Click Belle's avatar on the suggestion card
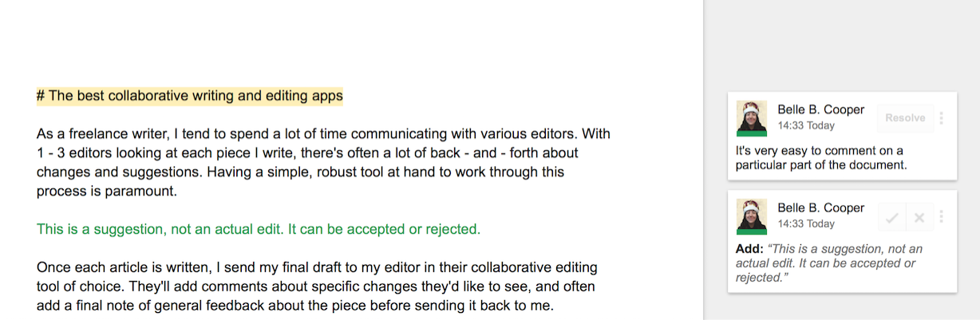 751,216
